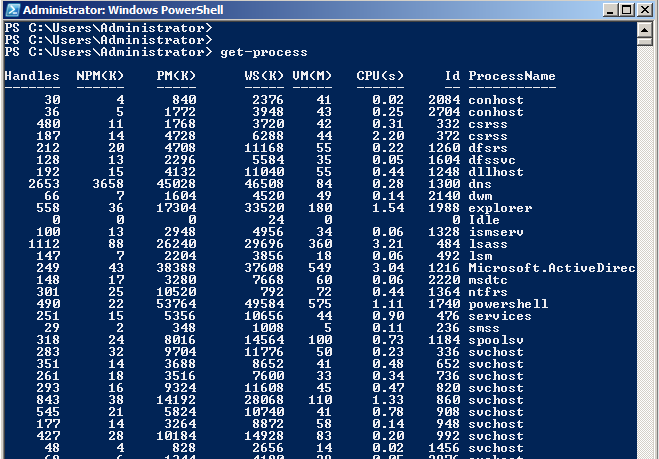Image resolution: width=659 pixels, height=459 pixels.
Task: Click the scrollbar up arrow
Action: tap(644, 29)
